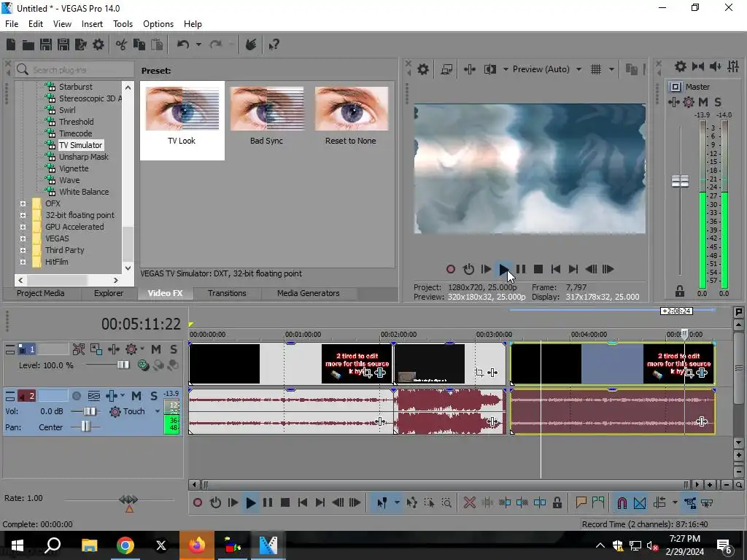Mute video track 1
747x560 pixels.
click(156, 349)
